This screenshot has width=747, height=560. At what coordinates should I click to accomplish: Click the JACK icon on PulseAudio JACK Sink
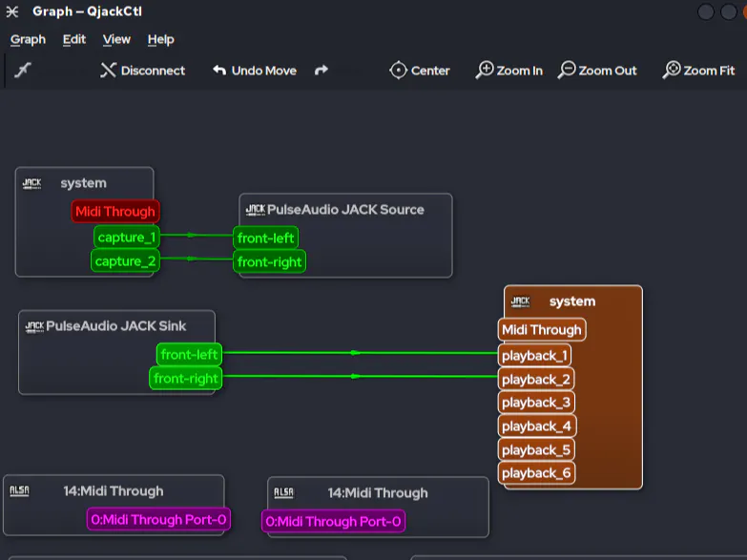tap(34, 326)
